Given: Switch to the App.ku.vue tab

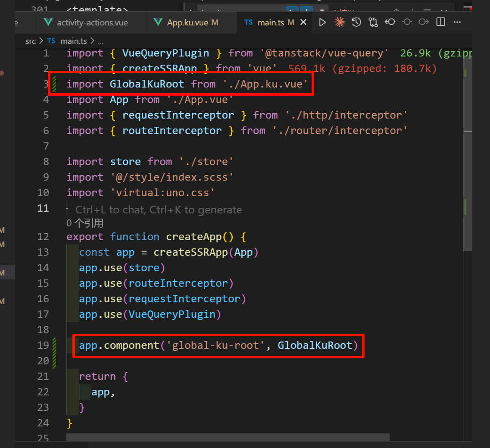Looking at the screenshot, I should click(x=188, y=22).
